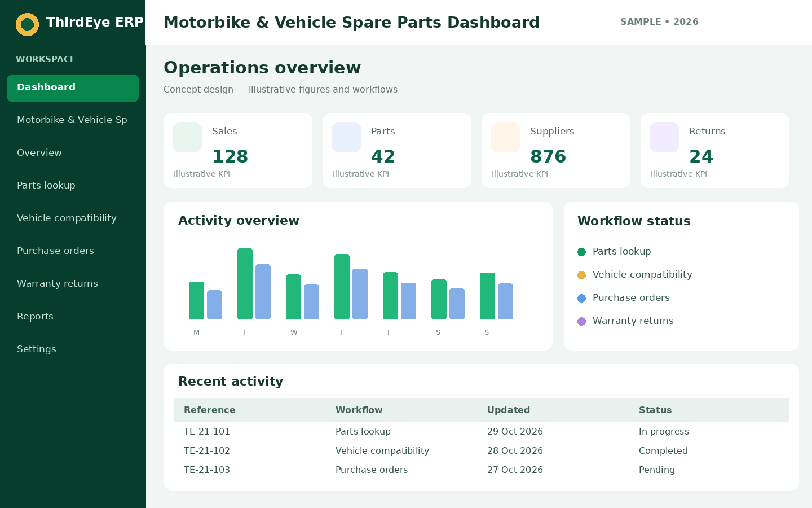Click the In progress status cell

664,432
